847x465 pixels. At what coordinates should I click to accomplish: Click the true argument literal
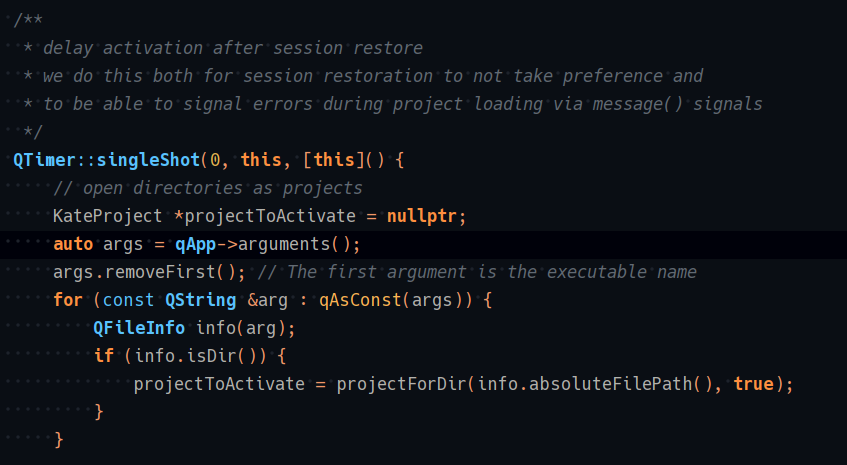[x=753, y=384]
